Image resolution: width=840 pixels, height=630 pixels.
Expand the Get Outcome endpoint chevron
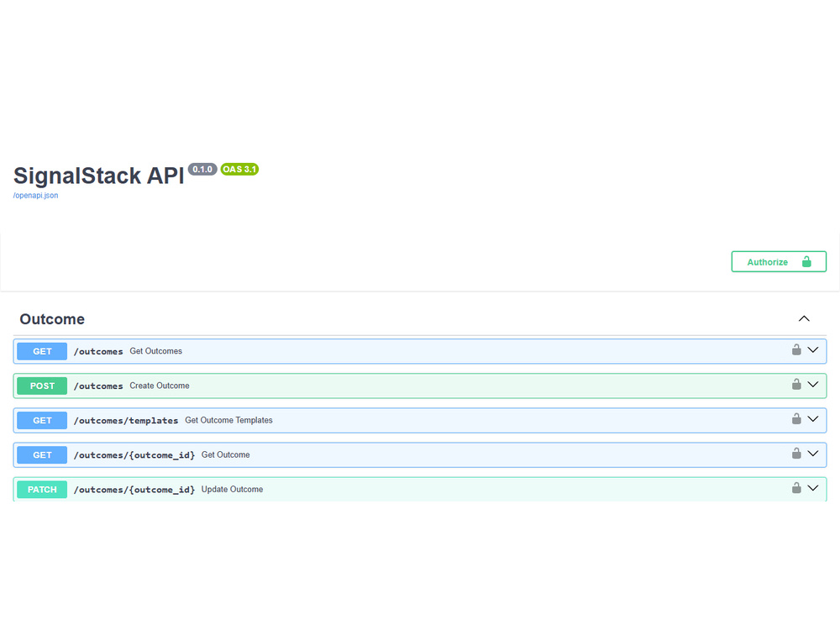coord(812,454)
